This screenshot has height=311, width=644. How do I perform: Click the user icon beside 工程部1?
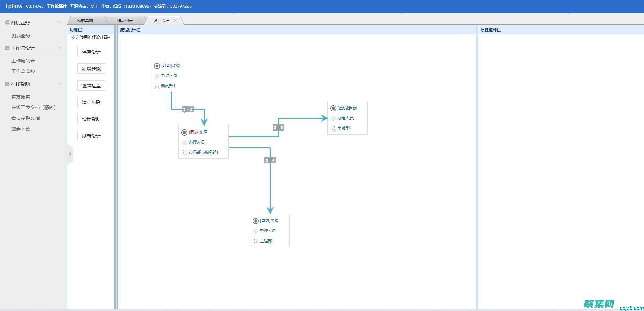(255, 241)
